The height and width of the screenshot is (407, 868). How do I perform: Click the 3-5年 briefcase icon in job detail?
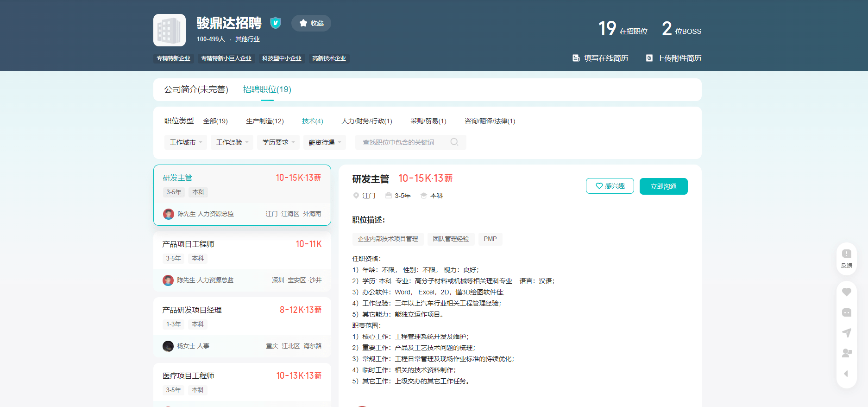[389, 196]
